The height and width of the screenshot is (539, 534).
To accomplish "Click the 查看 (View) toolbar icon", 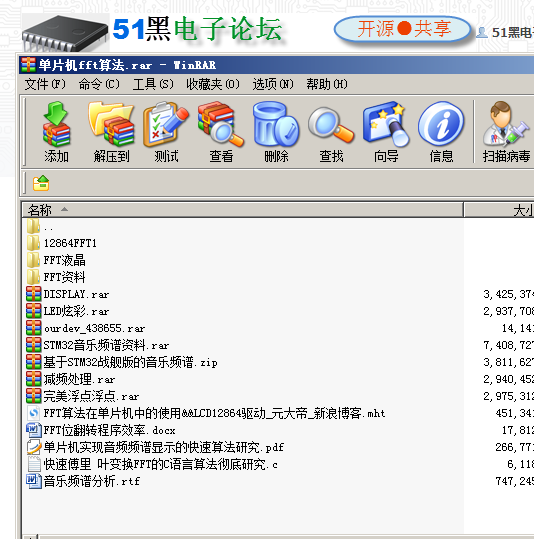I will click(221, 124).
